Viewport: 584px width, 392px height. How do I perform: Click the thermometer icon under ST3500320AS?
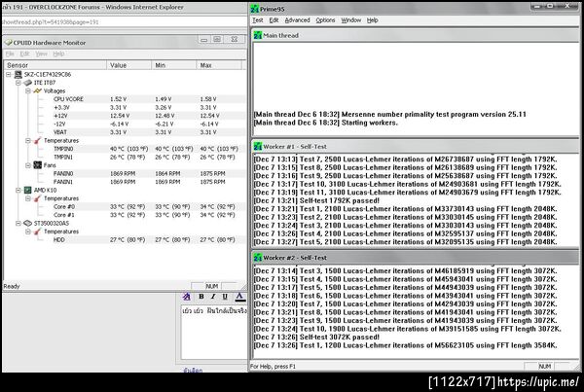[x=38, y=232]
